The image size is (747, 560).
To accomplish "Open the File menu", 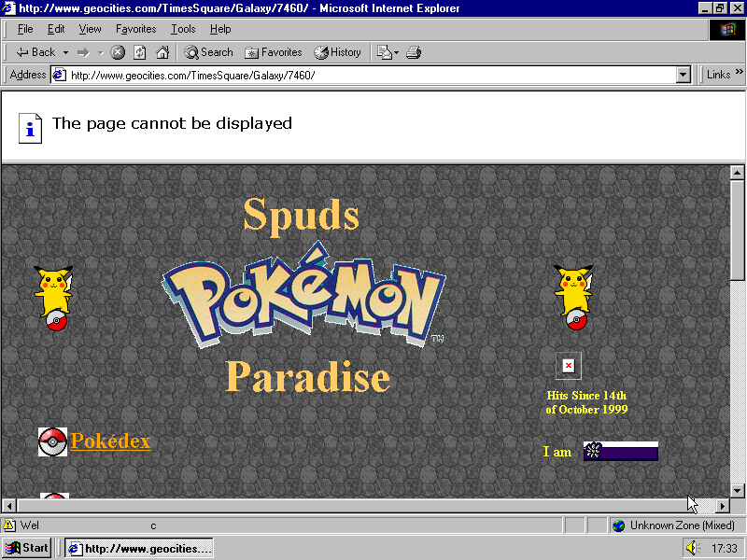I will click(25, 29).
